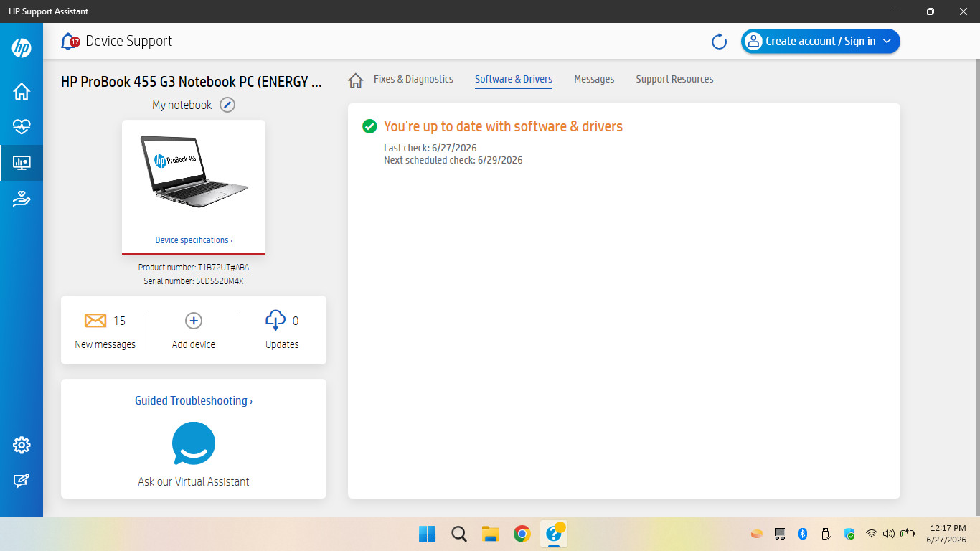Refresh using the circular arrow icon
The width and height of the screenshot is (980, 551).
pos(719,42)
